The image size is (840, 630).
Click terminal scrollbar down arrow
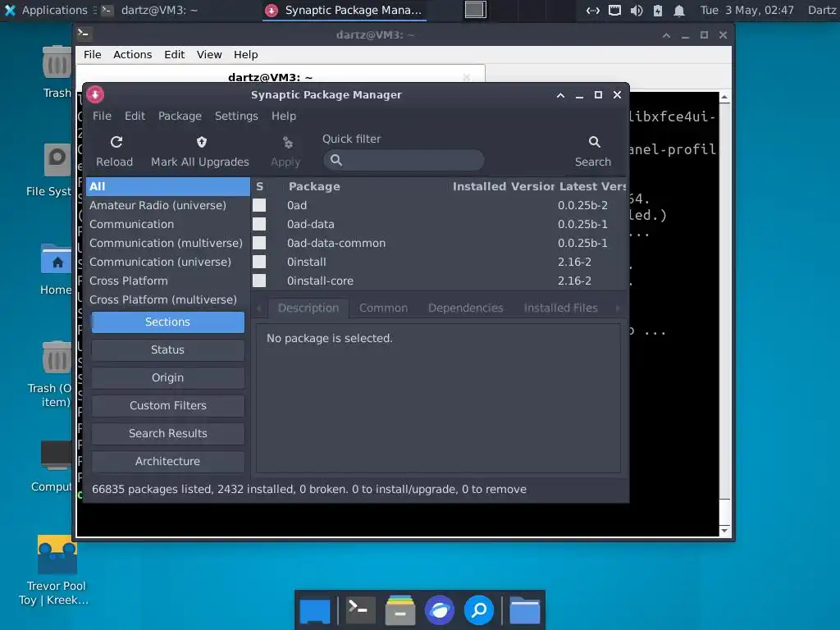pyautogui.click(x=724, y=531)
